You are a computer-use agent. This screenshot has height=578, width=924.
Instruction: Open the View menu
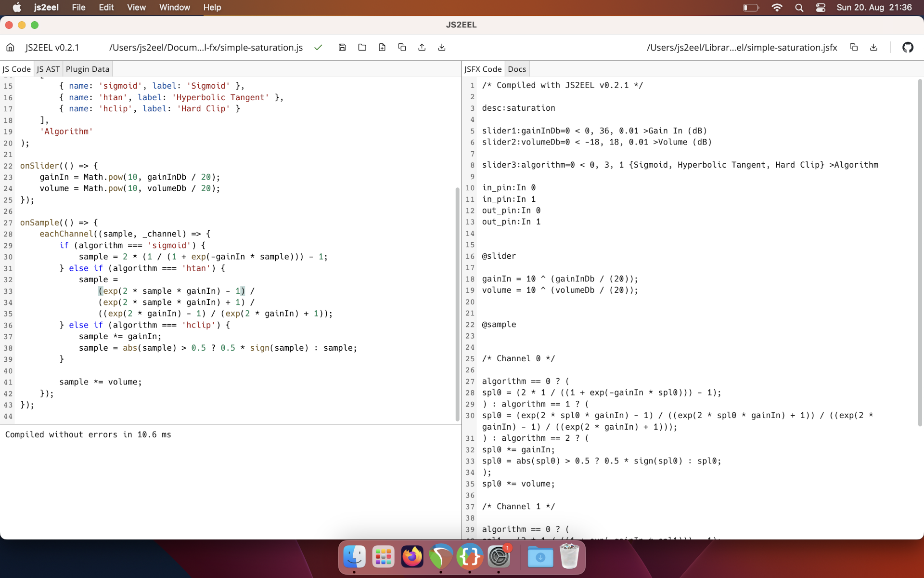click(136, 7)
